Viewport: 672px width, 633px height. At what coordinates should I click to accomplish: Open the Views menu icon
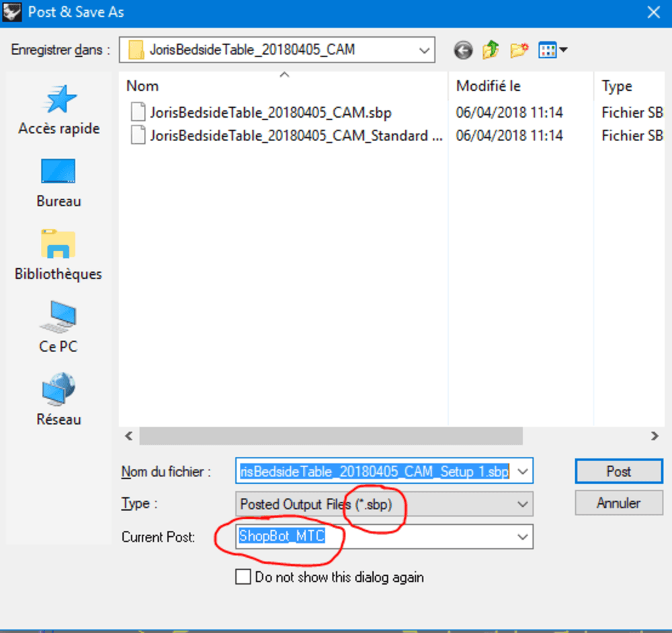pyautogui.click(x=550, y=50)
